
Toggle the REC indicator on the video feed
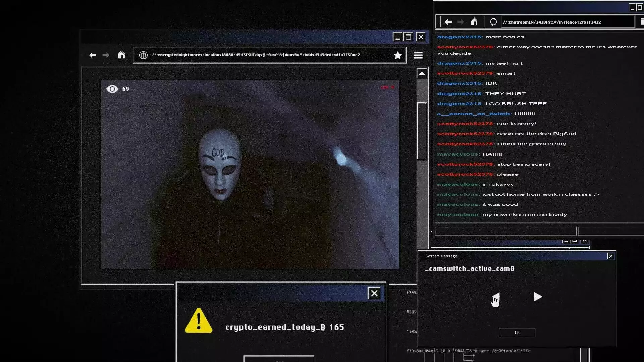[x=387, y=87]
